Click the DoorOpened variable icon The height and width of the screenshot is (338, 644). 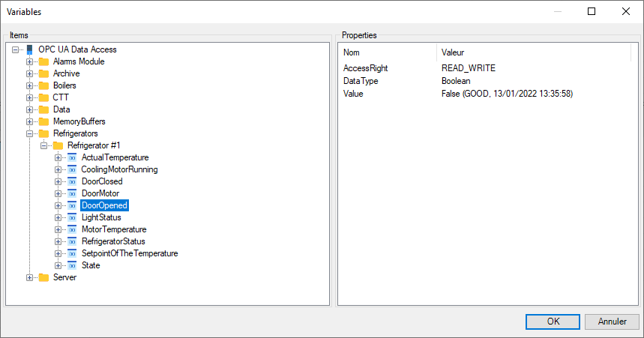(x=72, y=205)
